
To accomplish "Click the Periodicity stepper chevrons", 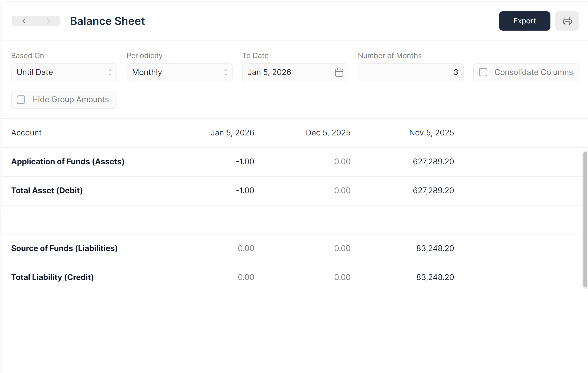I will click(x=226, y=72).
